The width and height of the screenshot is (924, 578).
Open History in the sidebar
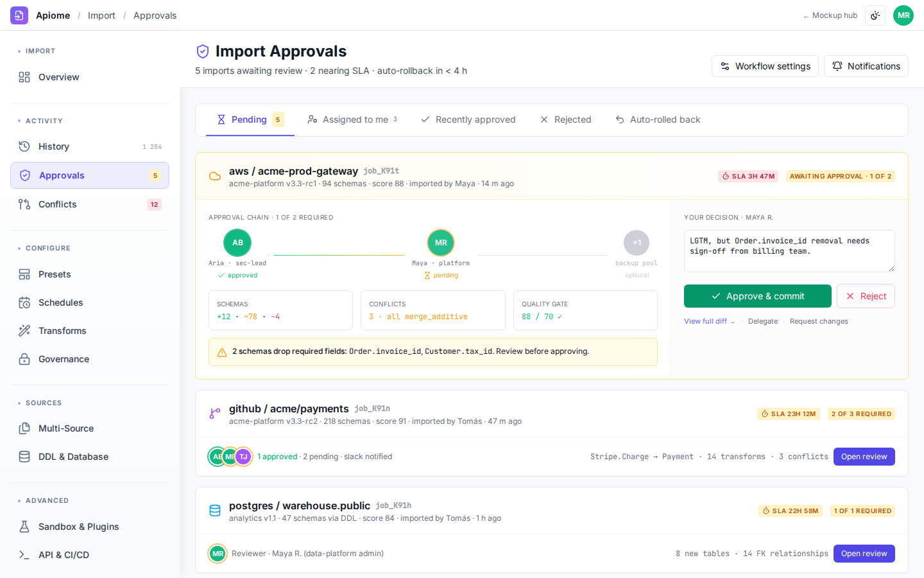pyautogui.click(x=90, y=146)
